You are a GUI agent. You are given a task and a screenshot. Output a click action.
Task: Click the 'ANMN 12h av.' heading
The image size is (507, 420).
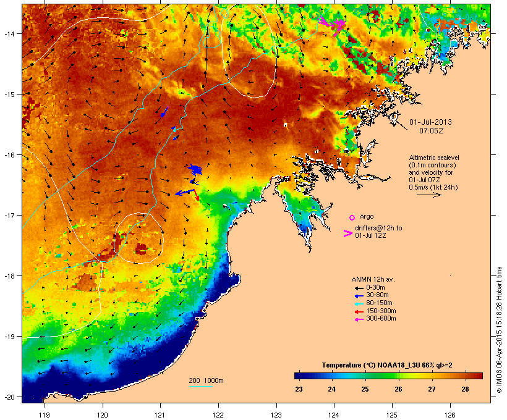[373, 279]
